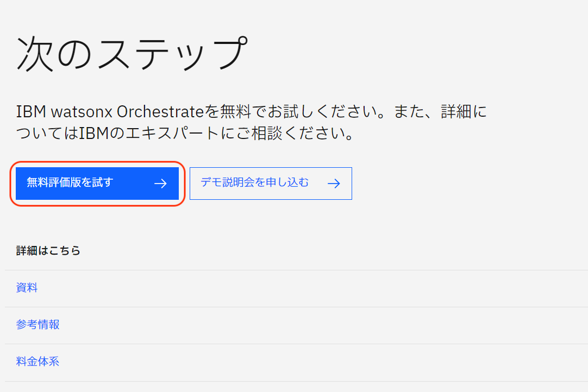This screenshot has width=588, height=392.
Task: Select the pricing 料金体系 list item
Action: click(x=37, y=361)
